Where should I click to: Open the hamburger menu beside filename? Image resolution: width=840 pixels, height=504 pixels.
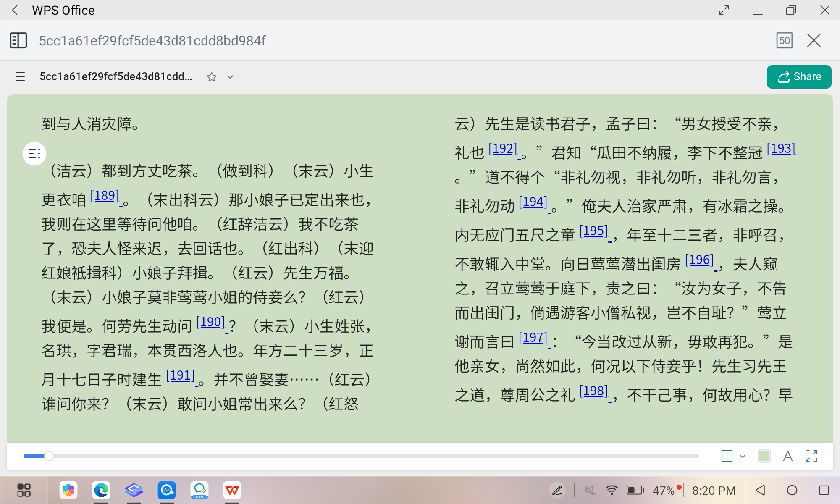20,77
